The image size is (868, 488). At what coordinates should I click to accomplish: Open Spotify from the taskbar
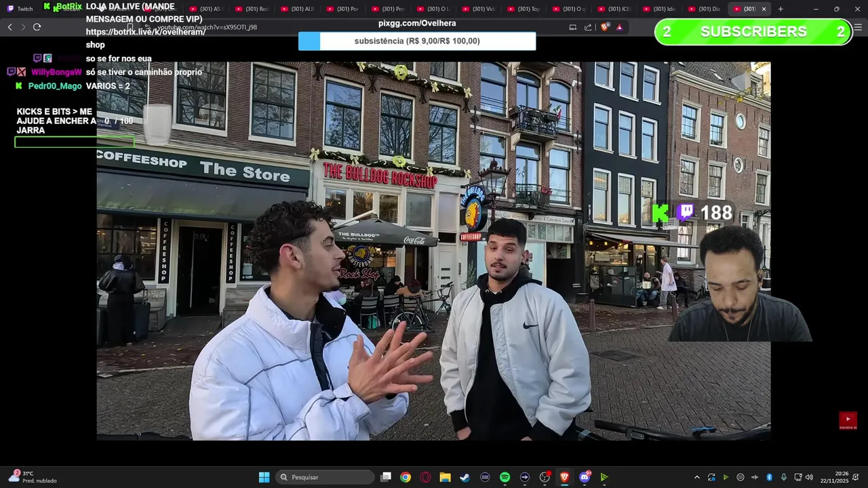click(505, 477)
